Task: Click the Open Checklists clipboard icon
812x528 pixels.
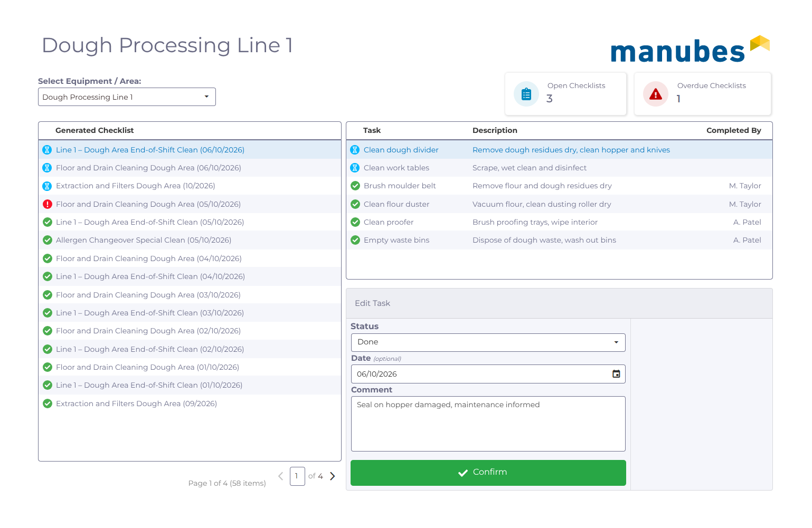Action: (x=526, y=94)
